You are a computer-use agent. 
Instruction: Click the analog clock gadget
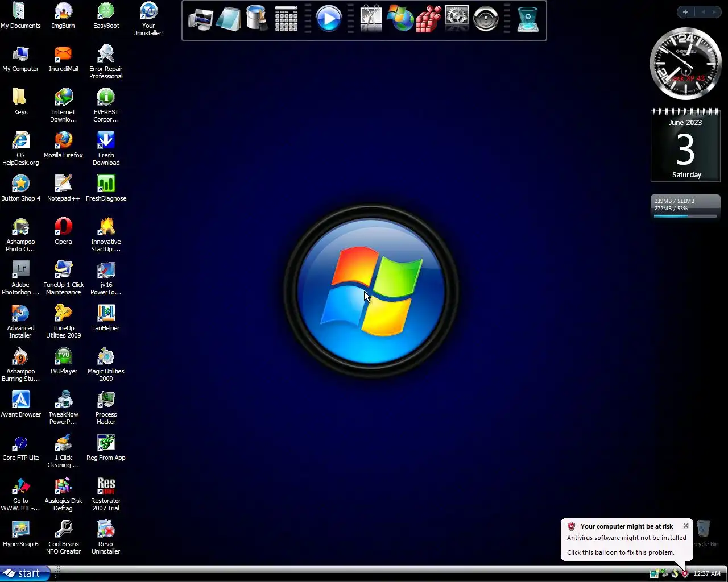pyautogui.click(x=686, y=64)
